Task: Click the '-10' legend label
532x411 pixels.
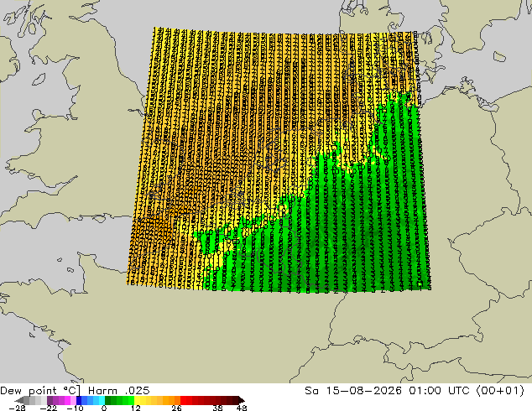Action: pos(75,408)
